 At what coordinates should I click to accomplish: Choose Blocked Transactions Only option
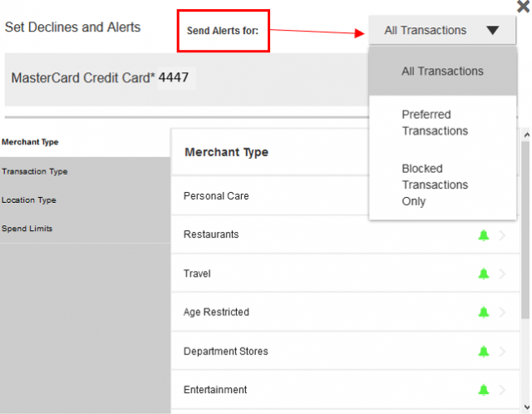point(442,185)
